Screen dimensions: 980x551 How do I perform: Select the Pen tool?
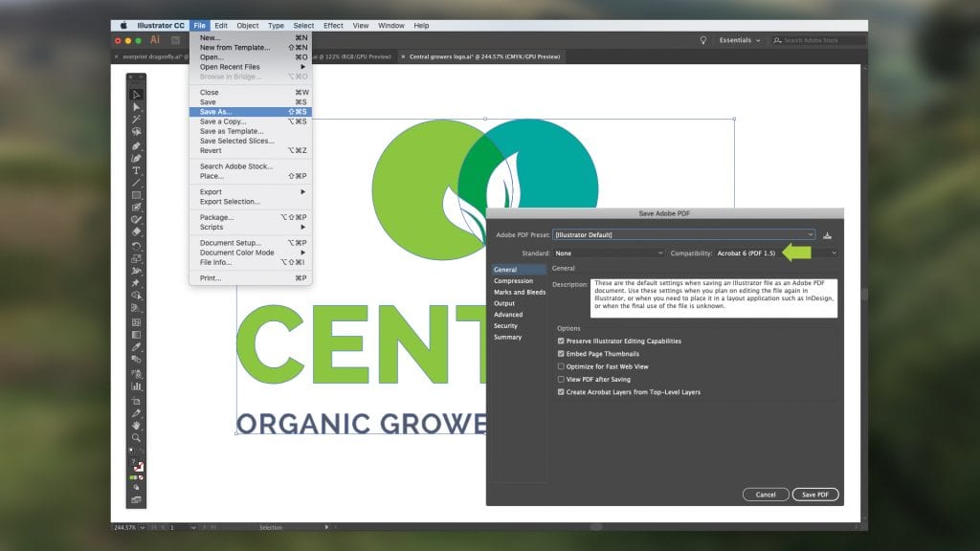pyautogui.click(x=136, y=145)
